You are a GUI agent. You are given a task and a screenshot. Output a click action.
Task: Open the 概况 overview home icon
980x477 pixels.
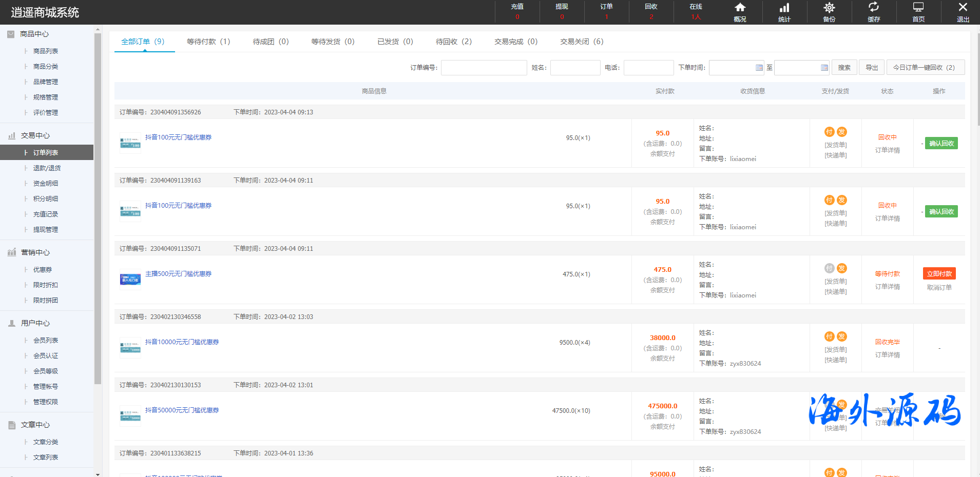click(x=740, y=8)
